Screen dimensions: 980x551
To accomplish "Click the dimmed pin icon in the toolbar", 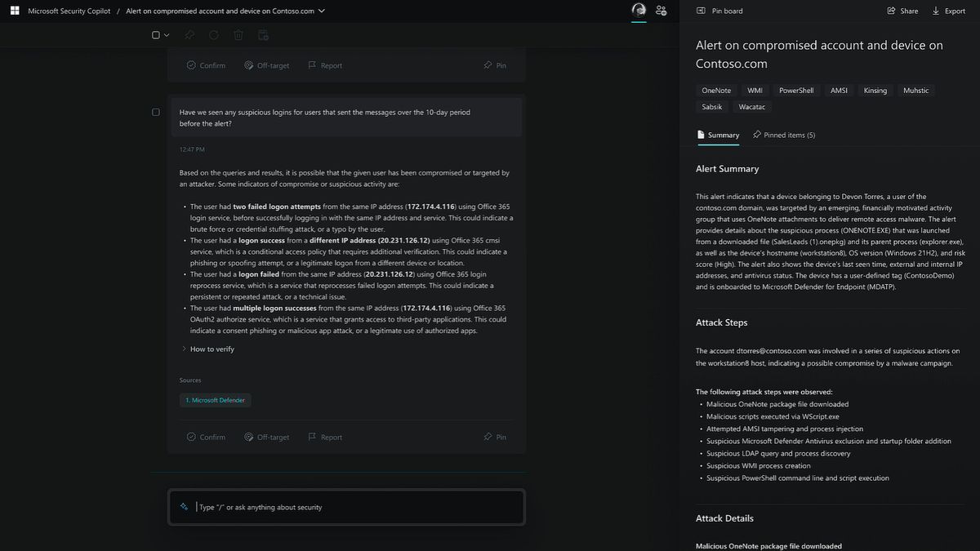I will (189, 35).
